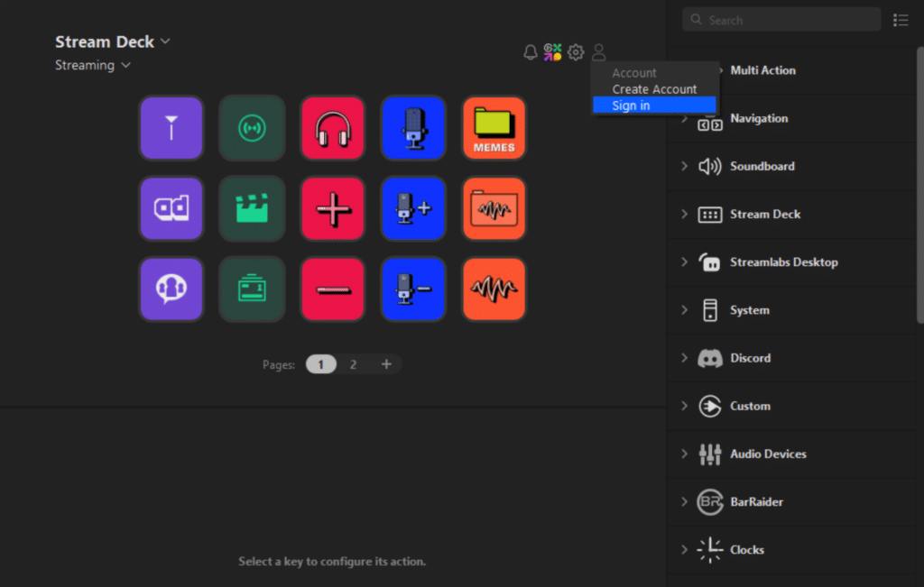The width and height of the screenshot is (924, 587).
Task: Expand the Soundboard category
Action: tap(684, 167)
